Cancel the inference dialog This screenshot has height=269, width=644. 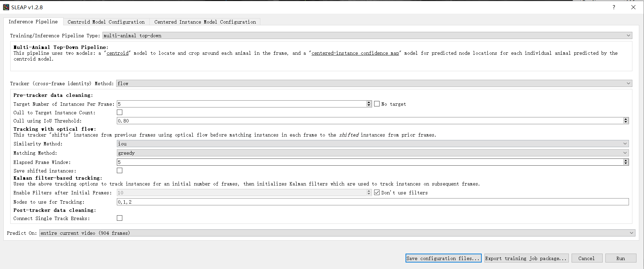587,258
